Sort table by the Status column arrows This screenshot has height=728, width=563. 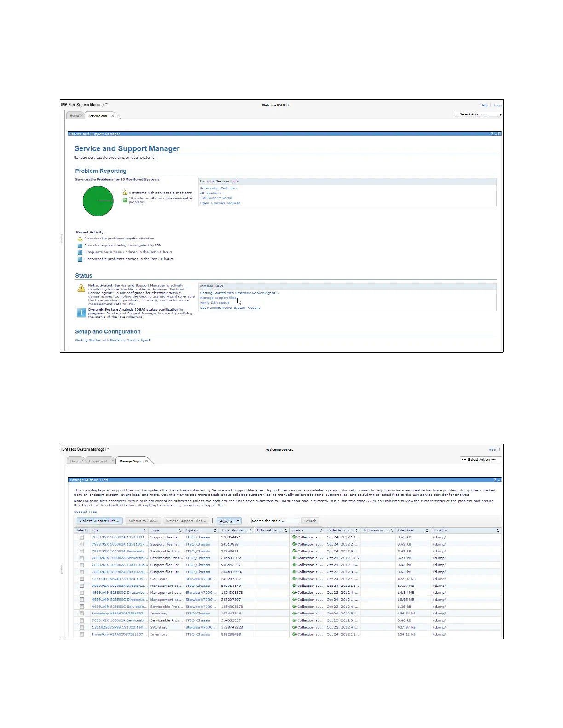click(321, 530)
